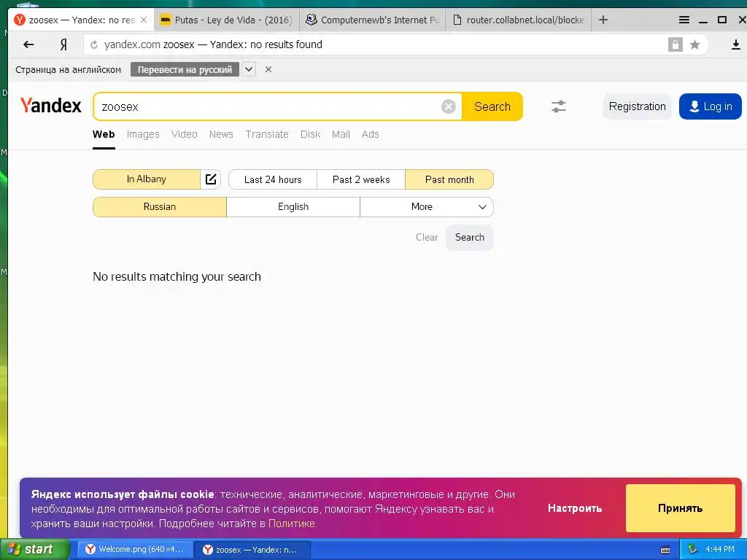Open a new tab with plus button
The image size is (747, 560).
pos(603,20)
